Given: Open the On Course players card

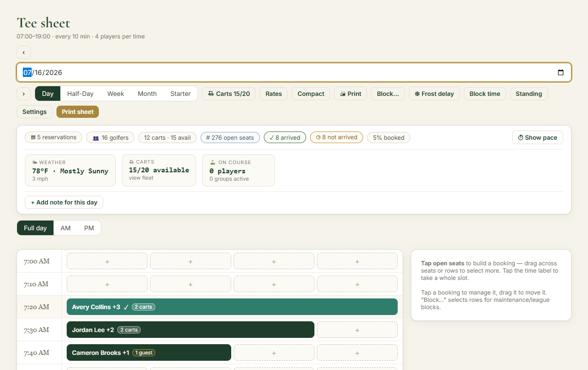Looking at the screenshot, I should (x=239, y=170).
